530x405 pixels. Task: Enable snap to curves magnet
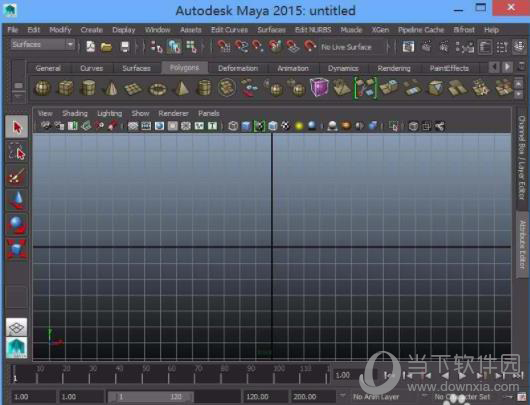(241, 46)
